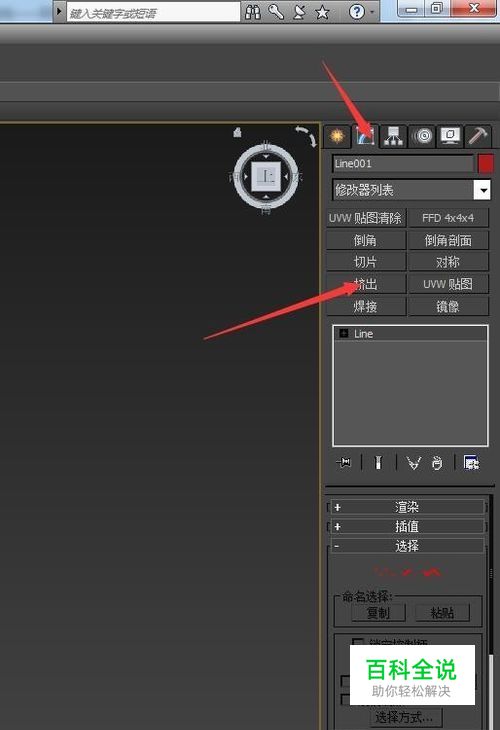Toggle the 锁定控制柄 checkbox

(357, 643)
